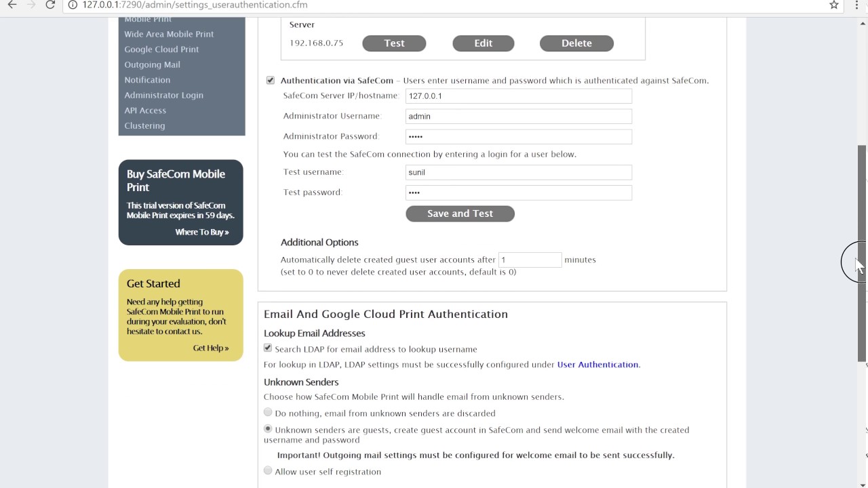
Task: Click the Edit button for server 192.168.0.75
Action: coord(483,43)
